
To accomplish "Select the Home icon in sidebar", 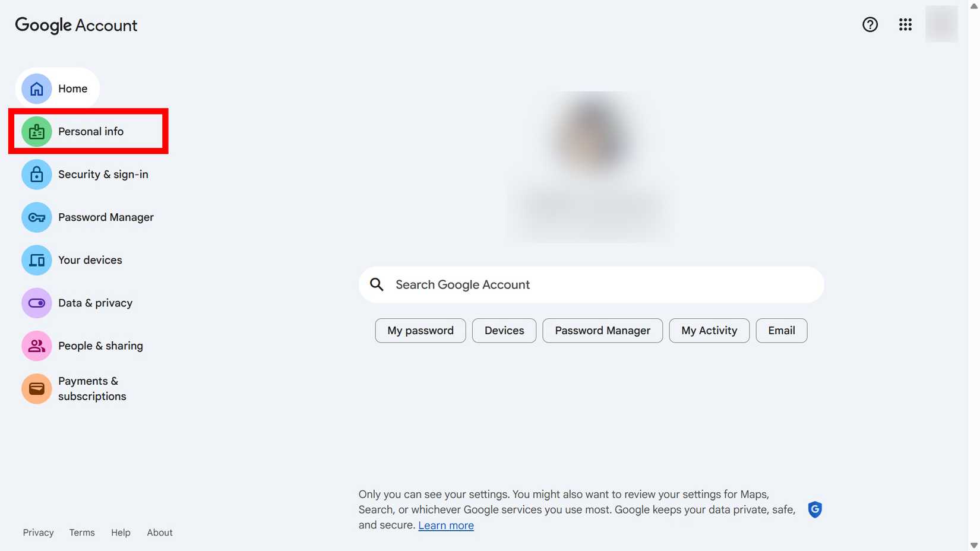I will click(36, 88).
